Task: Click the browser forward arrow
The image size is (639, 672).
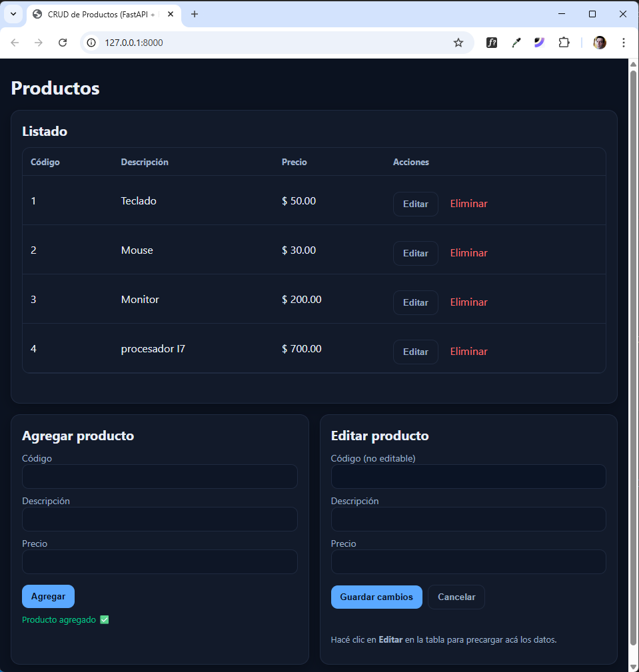Action: (x=39, y=43)
